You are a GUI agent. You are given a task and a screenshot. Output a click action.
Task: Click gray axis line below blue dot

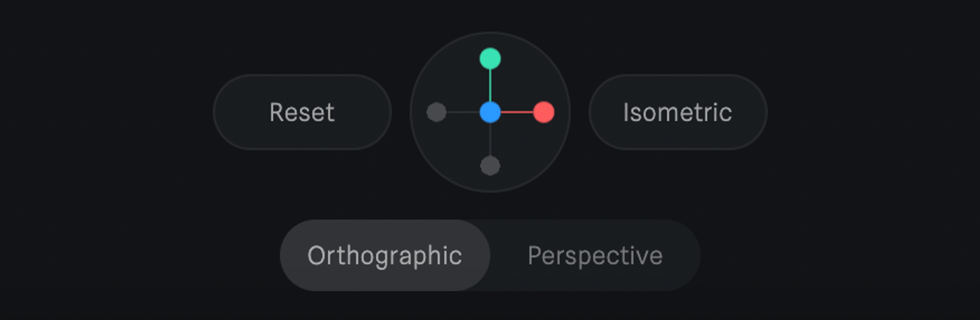490,139
